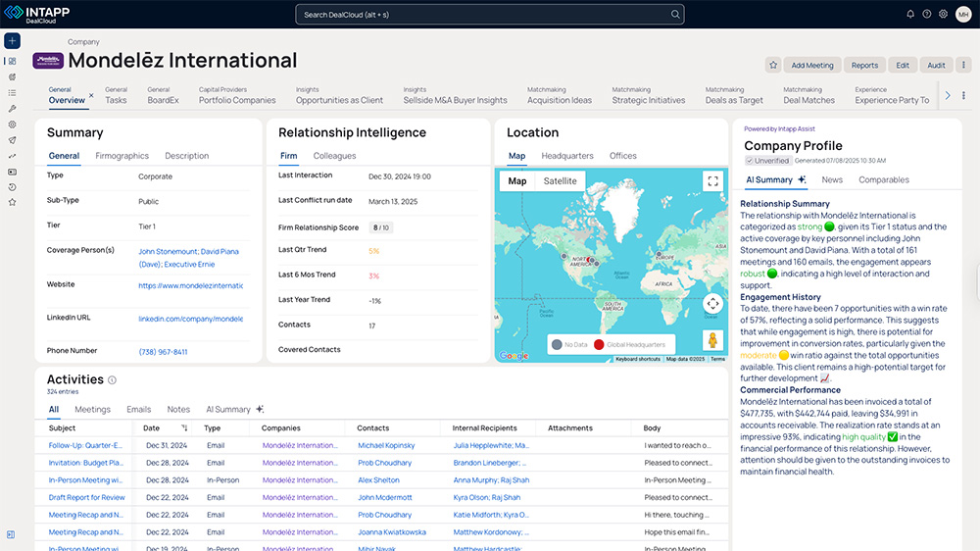980x551 pixels.
Task: Close the Overview tab
Action: pos(91,96)
